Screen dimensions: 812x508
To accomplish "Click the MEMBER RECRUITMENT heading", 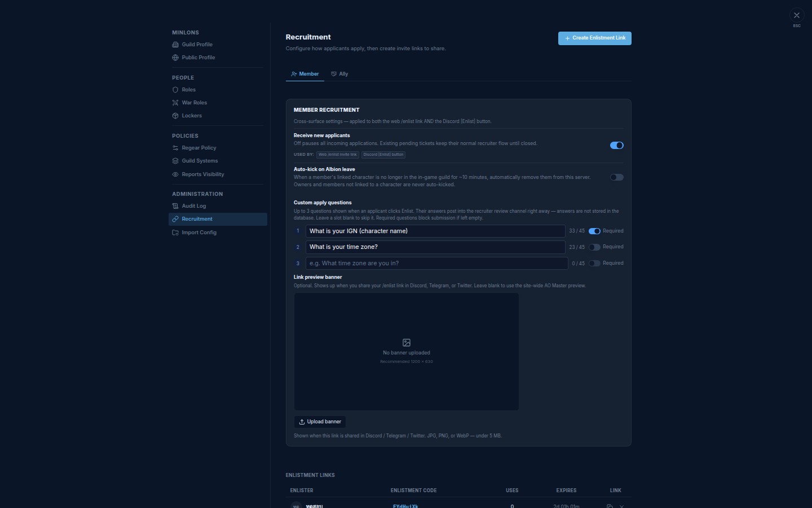I will click(326, 110).
